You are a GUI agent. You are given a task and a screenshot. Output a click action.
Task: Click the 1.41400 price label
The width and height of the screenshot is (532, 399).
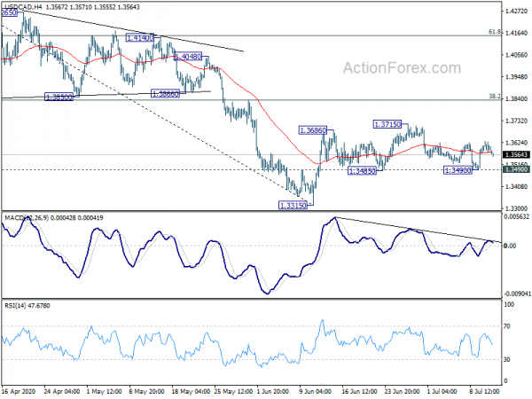tap(140, 37)
